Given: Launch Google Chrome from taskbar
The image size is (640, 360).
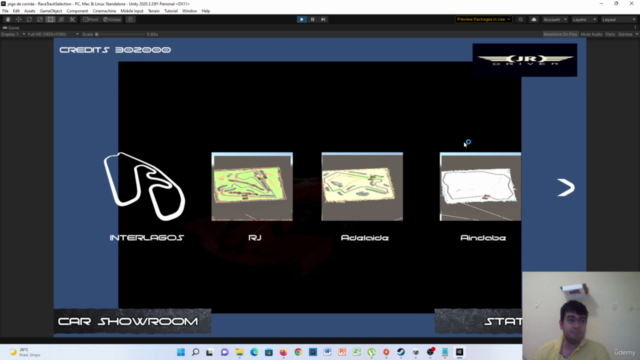Looking at the screenshot, I should [x=298, y=352].
